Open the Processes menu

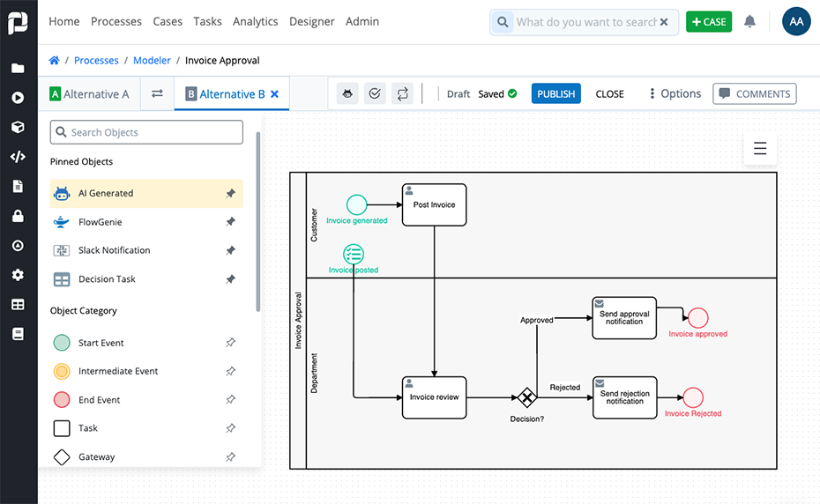(x=116, y=21)
